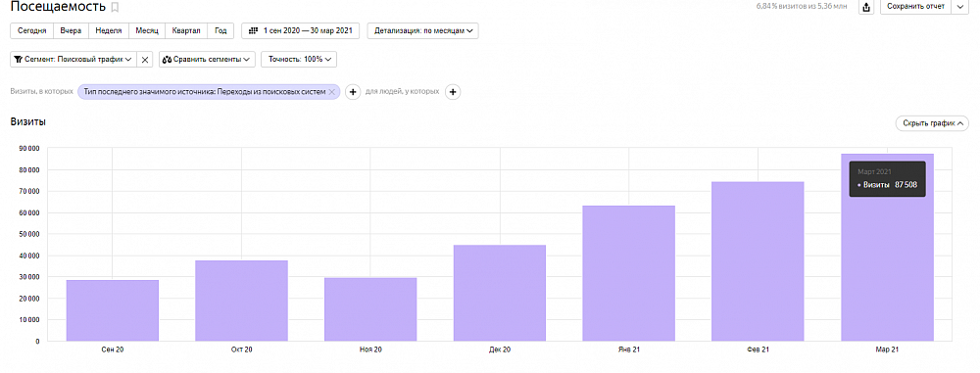Select the Вчера period

(72, 30)
